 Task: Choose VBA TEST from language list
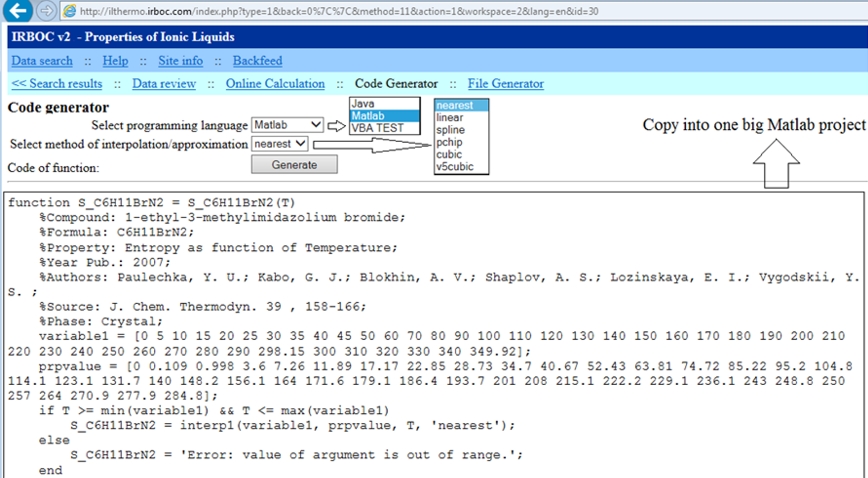(x=385, y=128)
